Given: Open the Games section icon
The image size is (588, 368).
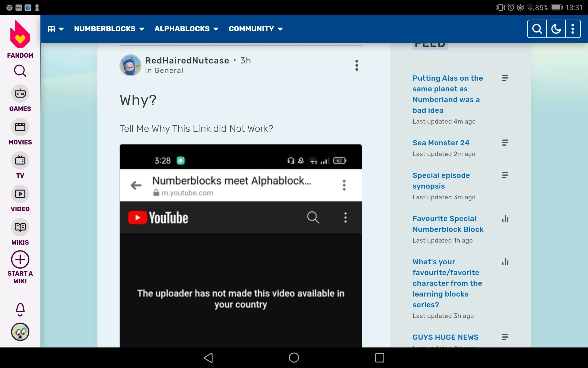Looking at the screenshot, I should coord(20,94).
